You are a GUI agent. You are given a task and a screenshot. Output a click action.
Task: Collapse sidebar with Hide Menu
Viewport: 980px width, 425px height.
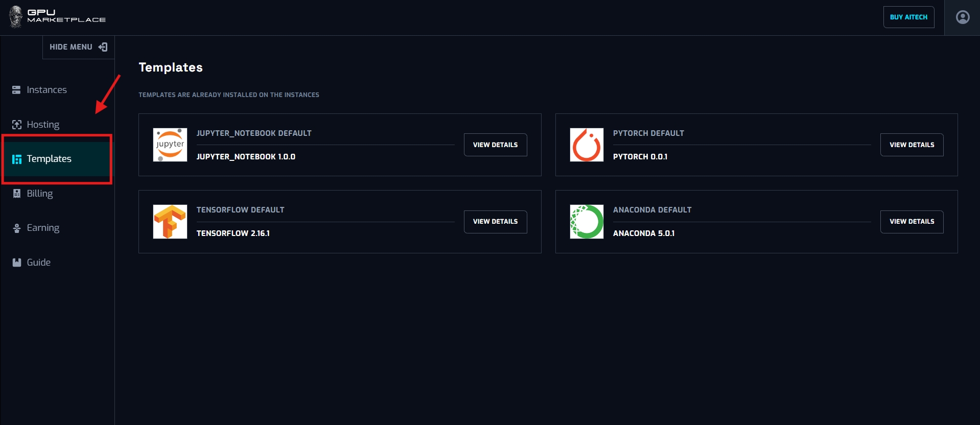point(78,47)
